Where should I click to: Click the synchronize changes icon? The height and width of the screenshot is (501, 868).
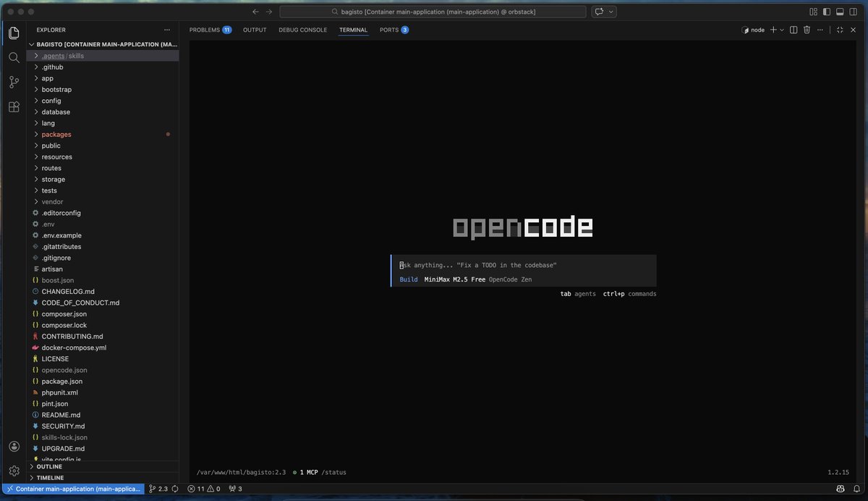[x=175, y=489]
